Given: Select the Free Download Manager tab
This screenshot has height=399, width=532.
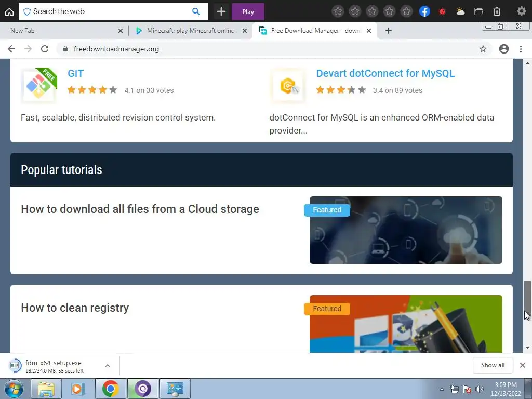Looking at the screenshot, I should coord(314,31).
